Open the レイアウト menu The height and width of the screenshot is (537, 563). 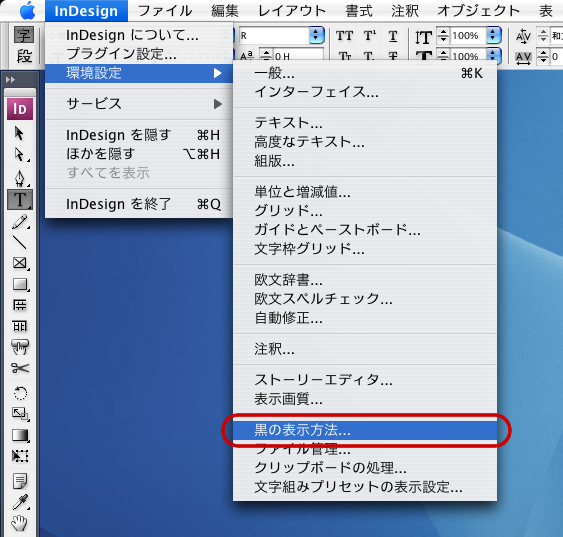click(292, 11)
